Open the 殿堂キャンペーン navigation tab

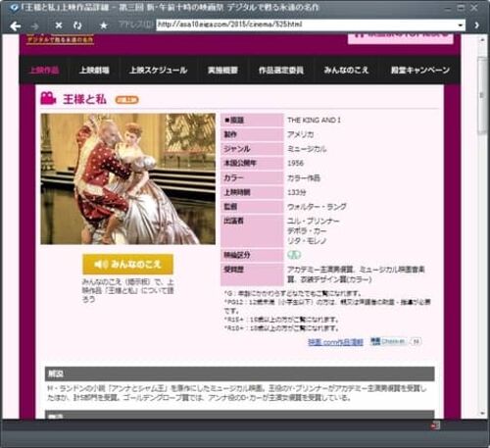coord(420,70)
